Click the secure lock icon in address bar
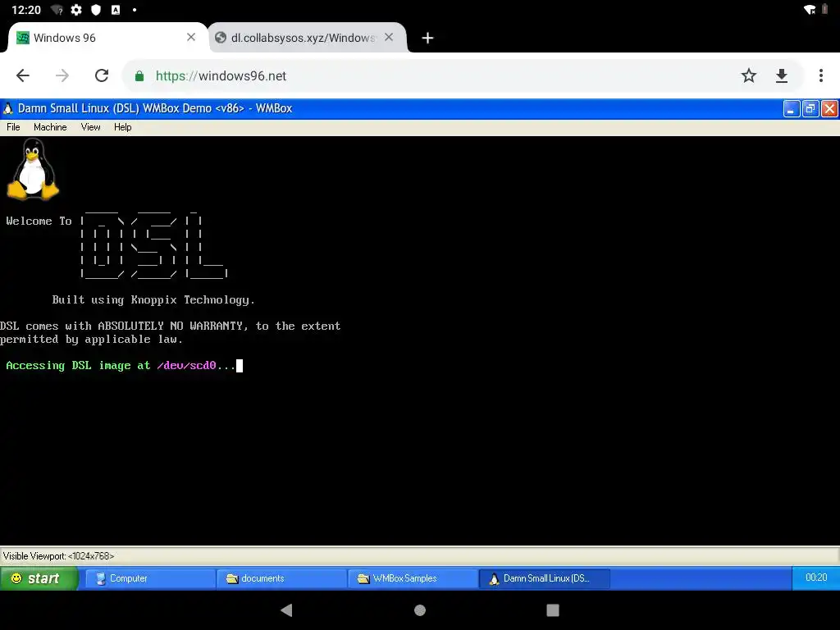This screenshot has width=840, height=630. click(139, 76)
